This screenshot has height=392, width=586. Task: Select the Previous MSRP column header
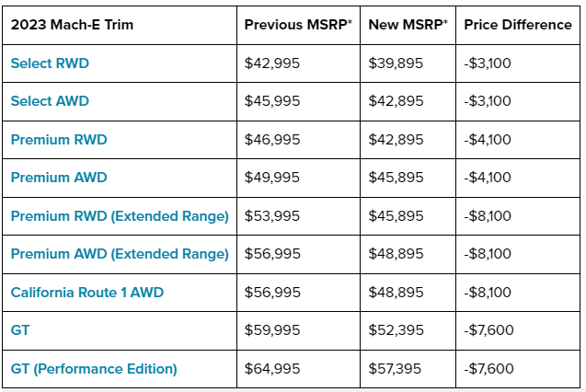pyautogui.click(x=298, y=25)
